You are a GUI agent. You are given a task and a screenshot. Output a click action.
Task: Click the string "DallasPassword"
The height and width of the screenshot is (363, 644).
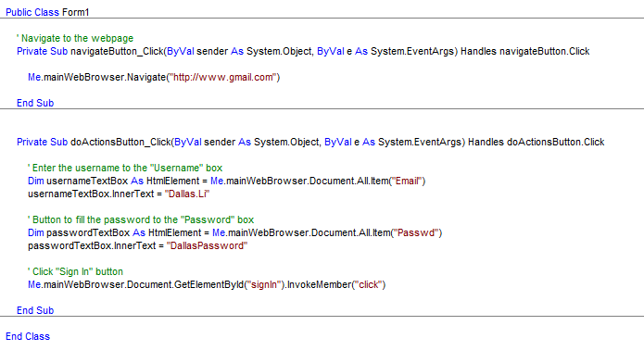point(207,245)
